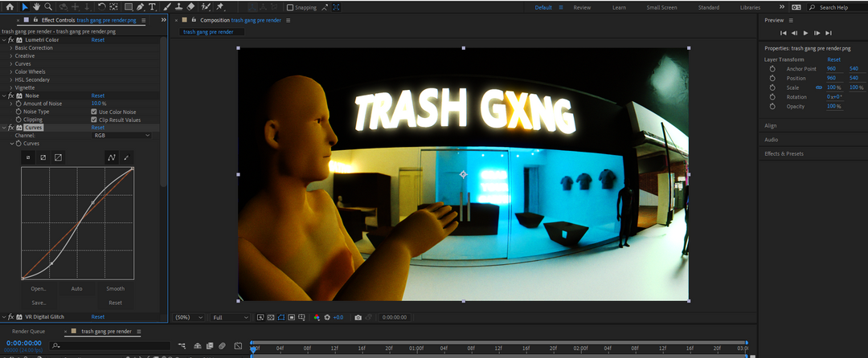
Task: Open the Render Queue tab
Action: coord(27,331)
